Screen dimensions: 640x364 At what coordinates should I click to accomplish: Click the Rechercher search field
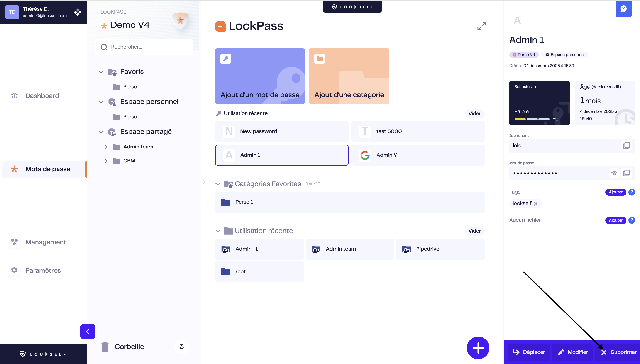point(144,47)
